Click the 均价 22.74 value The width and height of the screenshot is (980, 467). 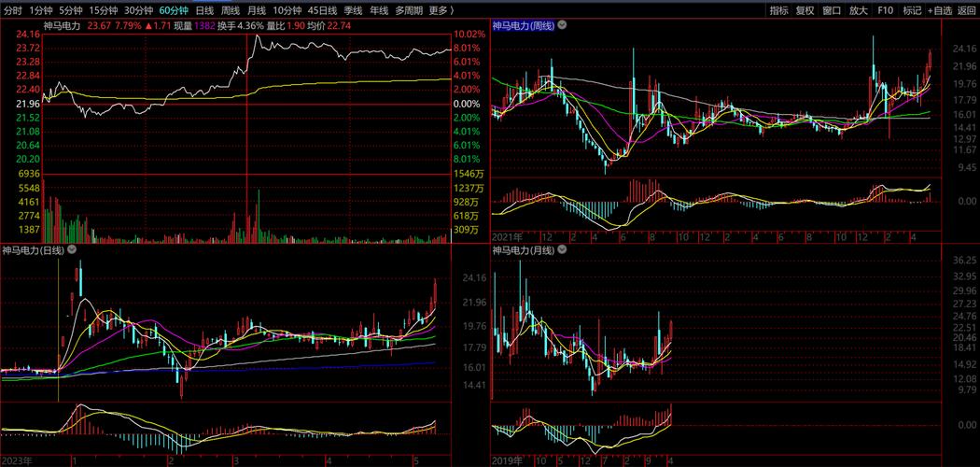click(329, 26)
